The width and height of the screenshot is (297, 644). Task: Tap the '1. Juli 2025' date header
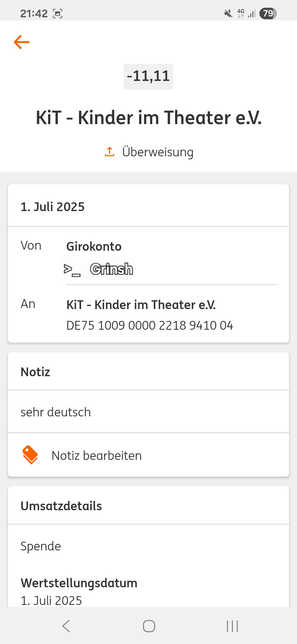click(x=53, y=207)
